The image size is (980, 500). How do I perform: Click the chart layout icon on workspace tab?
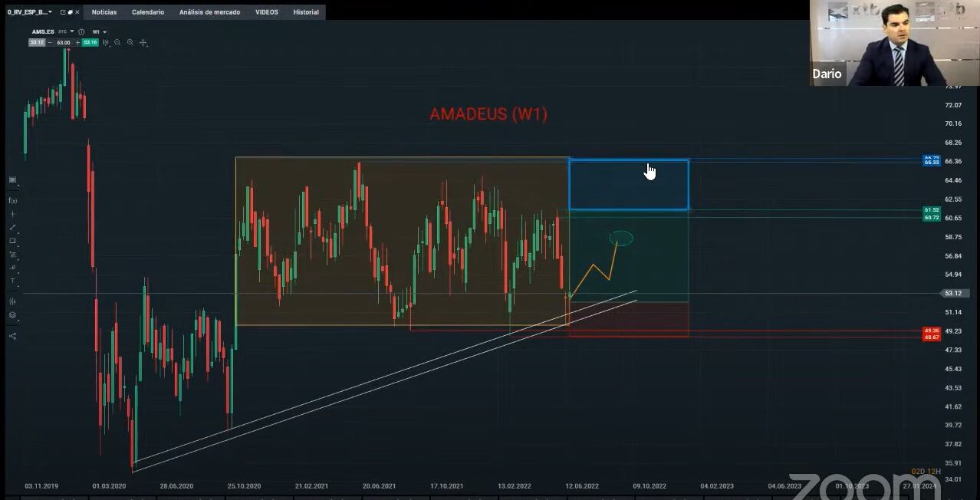pyautogui.click(x=70, y=12)
